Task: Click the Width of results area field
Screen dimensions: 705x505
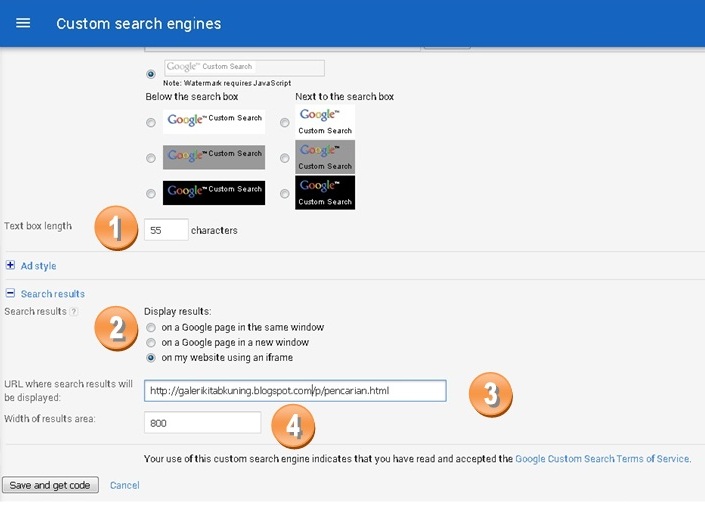Action: (202, 423)
